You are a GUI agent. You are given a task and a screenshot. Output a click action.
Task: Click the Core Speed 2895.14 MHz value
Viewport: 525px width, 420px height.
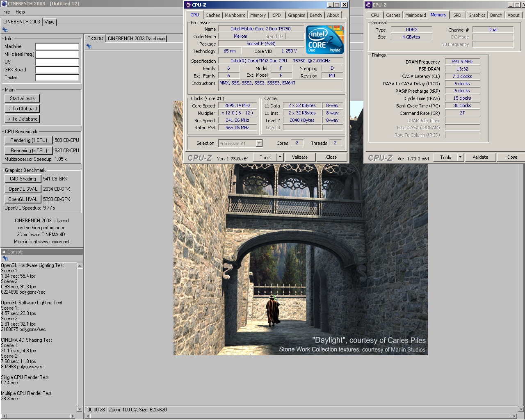coord(237,105)
